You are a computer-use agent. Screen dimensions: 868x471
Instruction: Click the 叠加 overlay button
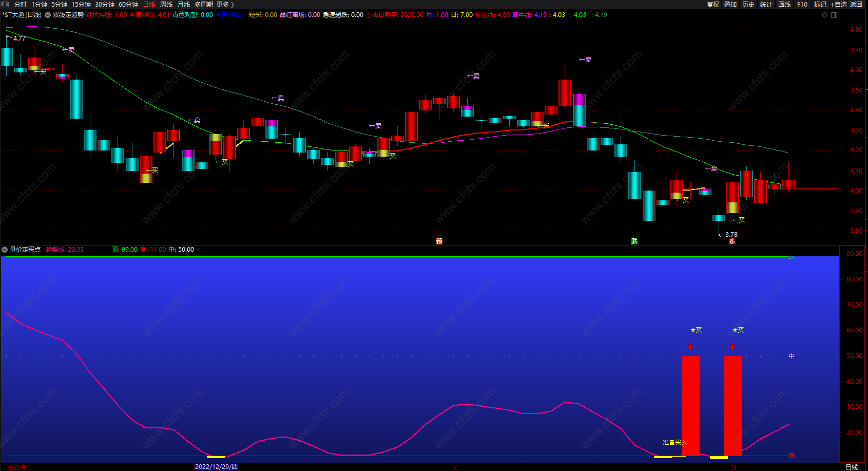(x=730, y=5)
